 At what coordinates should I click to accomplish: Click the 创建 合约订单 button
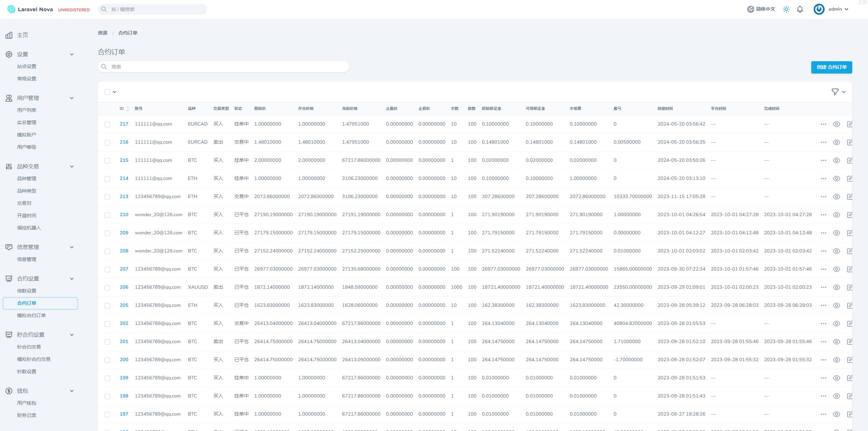click(x=831, y=67)
